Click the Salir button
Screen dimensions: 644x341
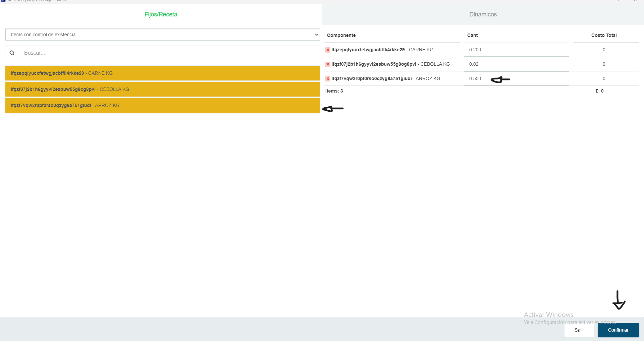point(579,330)
